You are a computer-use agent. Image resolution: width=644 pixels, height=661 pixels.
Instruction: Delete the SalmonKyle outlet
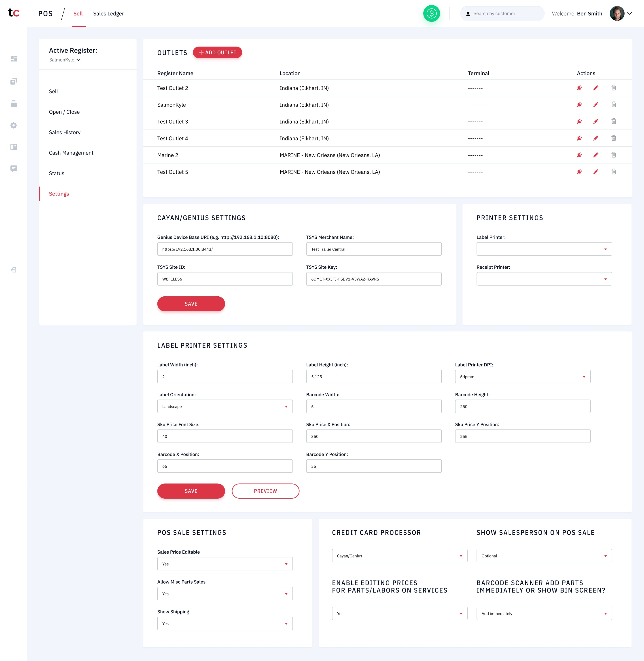tap(614, 104)
